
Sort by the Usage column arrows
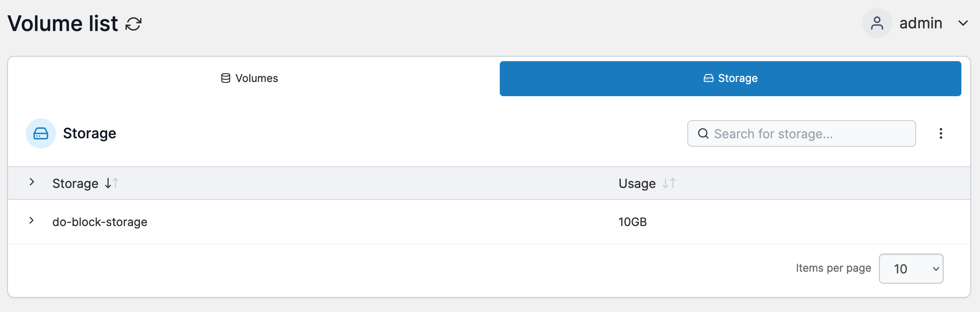pyautogui.click(x=669, y=183)
